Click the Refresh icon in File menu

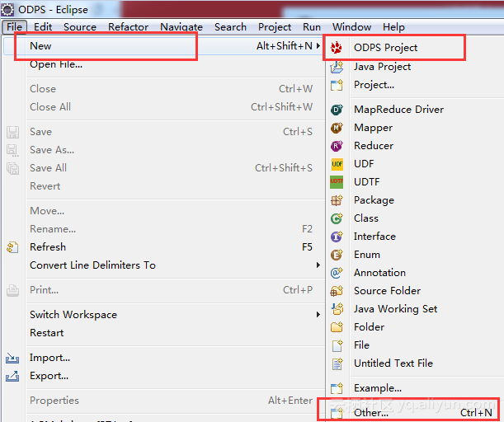pos(12,247)
